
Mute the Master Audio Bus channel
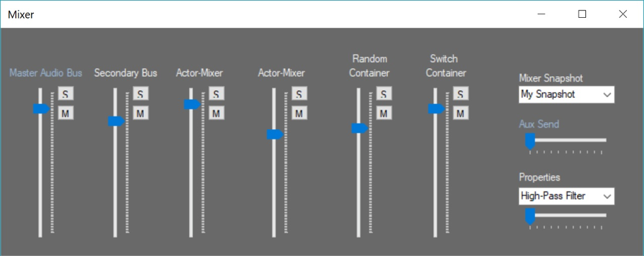(x=65, y=112)
